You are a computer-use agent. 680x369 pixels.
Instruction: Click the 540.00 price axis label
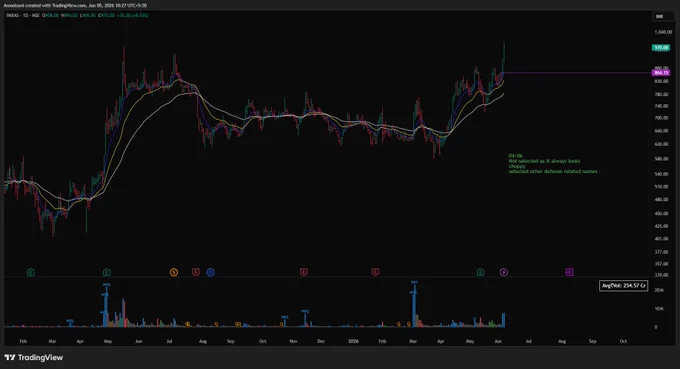(x=661, y=174)
